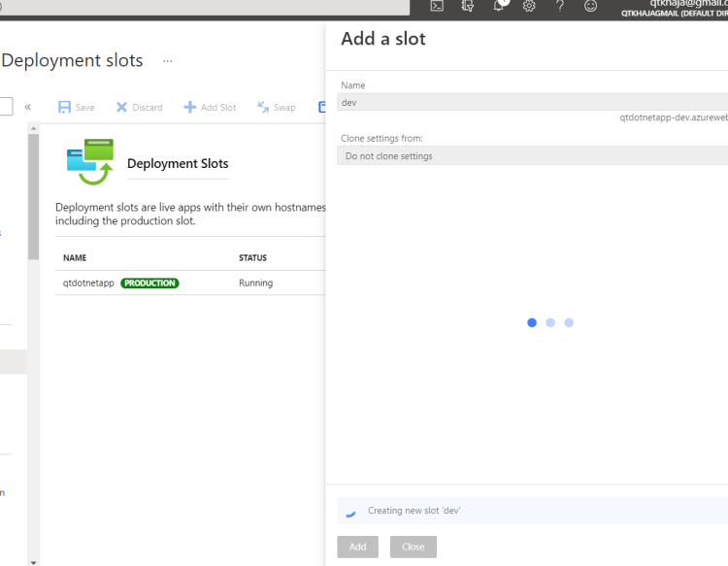Image resolution: width=728 pixels, height=566 pixels.
Task: Click scrollbar down arrow in side menu
Action: 33,562
